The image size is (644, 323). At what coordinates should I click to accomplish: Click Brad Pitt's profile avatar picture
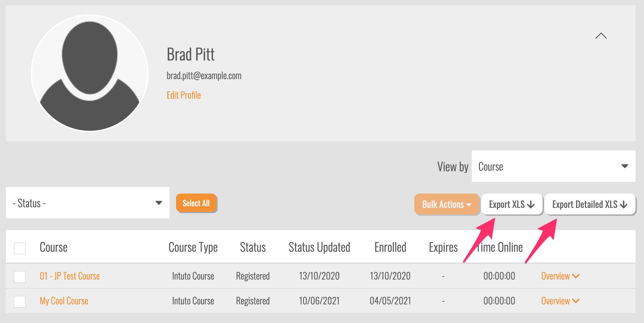90,73
